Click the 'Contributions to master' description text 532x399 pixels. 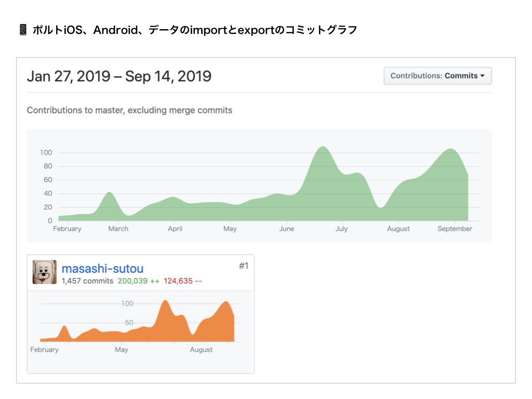click(129, 110)
